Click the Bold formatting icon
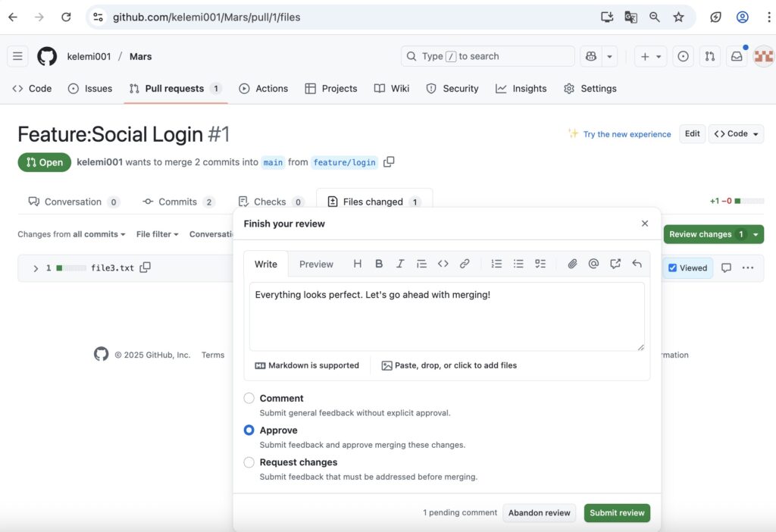 click(379, 264)
